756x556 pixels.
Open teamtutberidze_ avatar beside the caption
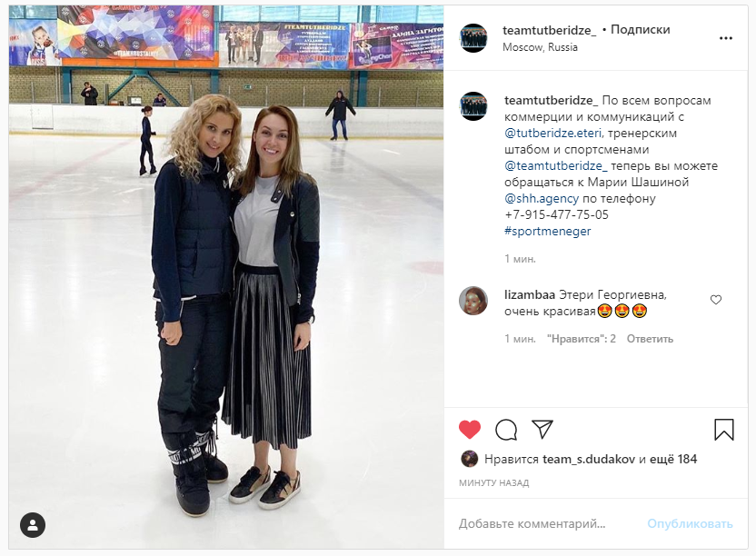pyautogui.click(x=473, y=106)
